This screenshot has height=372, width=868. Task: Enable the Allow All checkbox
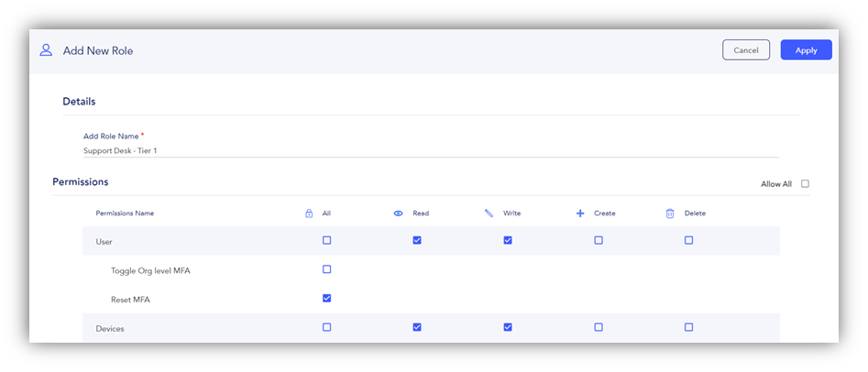pos(805,184)
